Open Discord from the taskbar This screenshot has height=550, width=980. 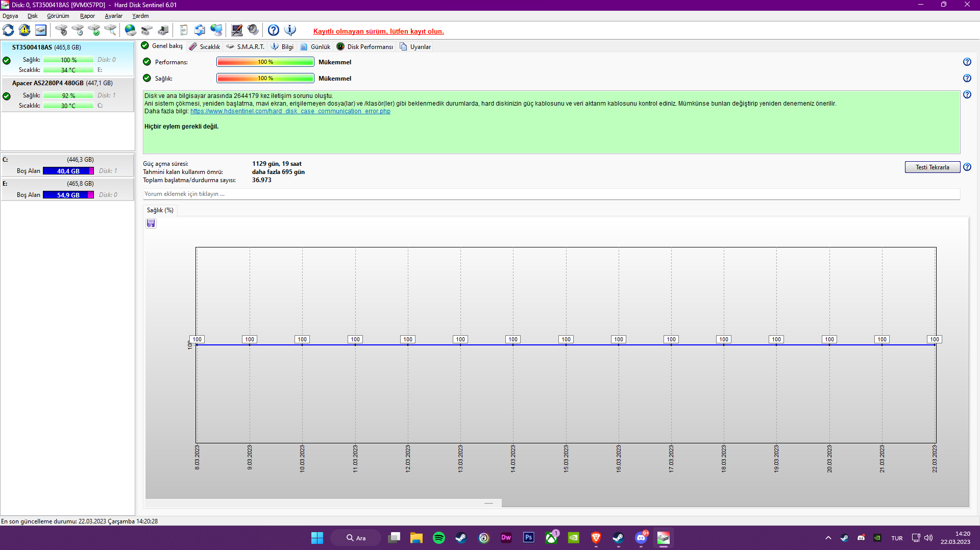(x=641, y=538)
